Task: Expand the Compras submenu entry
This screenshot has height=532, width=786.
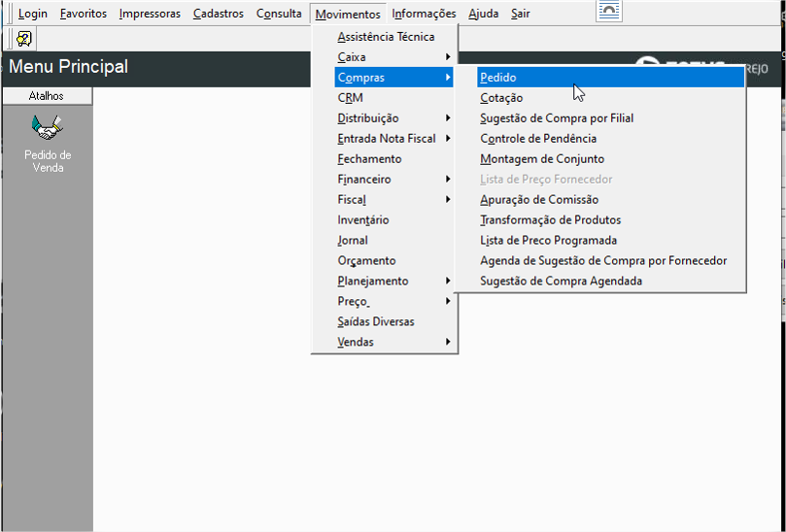Action: [x=393, y=78]
